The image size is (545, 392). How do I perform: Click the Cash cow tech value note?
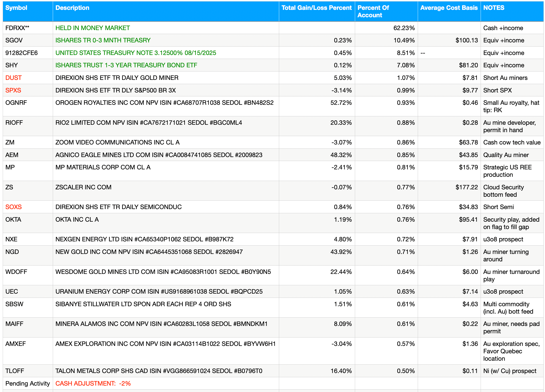click(512, 142)
